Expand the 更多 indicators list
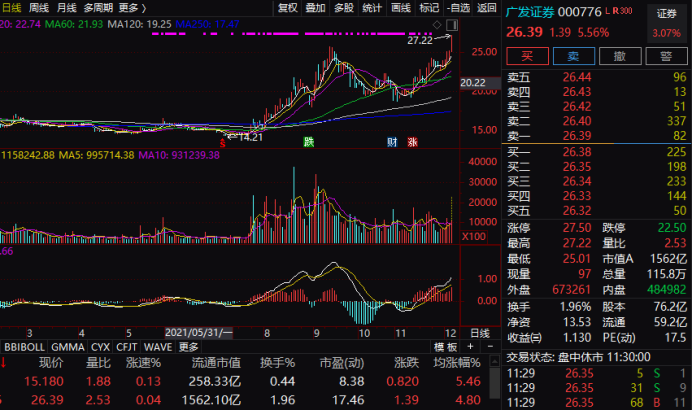 189,347
